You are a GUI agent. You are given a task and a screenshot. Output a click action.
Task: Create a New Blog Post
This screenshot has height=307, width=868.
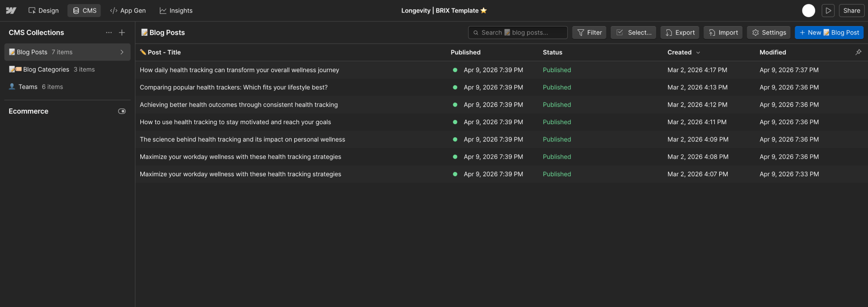click(x=829, y=33)
